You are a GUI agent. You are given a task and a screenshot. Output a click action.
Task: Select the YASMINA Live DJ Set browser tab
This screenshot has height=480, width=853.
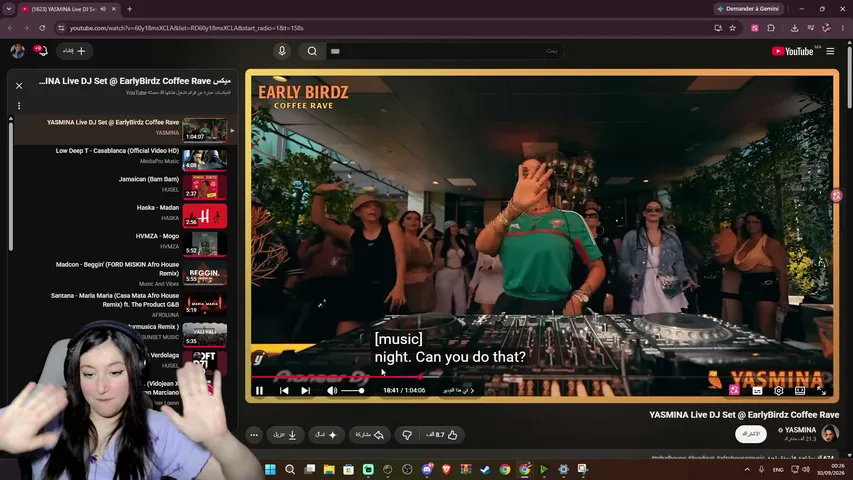[69, 9]
